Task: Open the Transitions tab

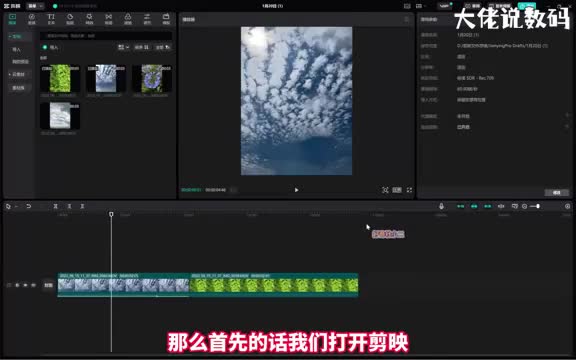Action: pyautogui.click(x=108, y=19)
